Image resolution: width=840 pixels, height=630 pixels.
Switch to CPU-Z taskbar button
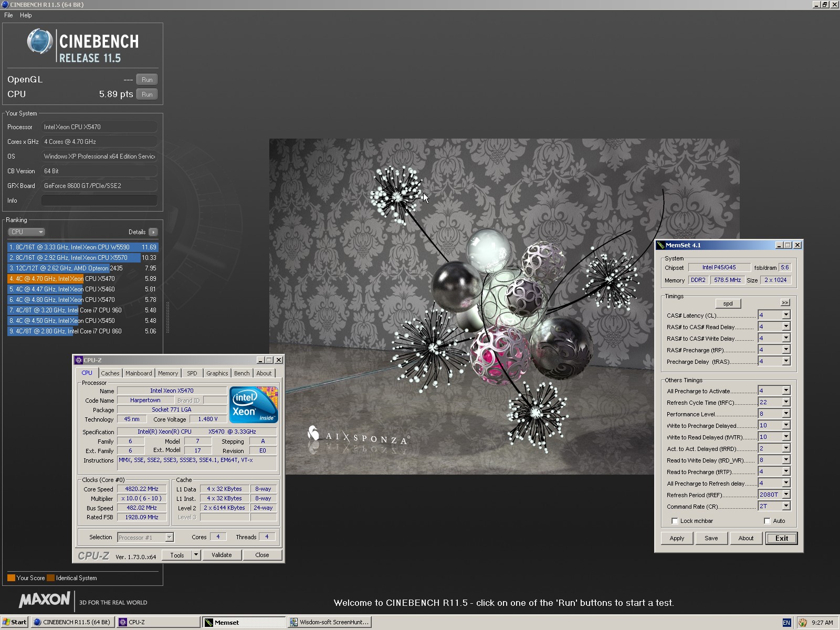coord(158,622)
